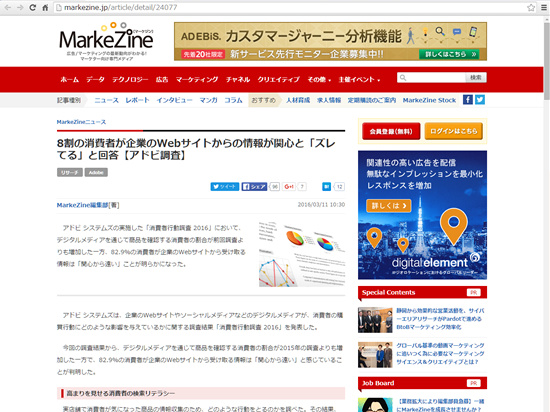Expand the 主催イベント dropdown menu
Image resolution: width=550 pixels, height=412 pixels.
[359, 80]
